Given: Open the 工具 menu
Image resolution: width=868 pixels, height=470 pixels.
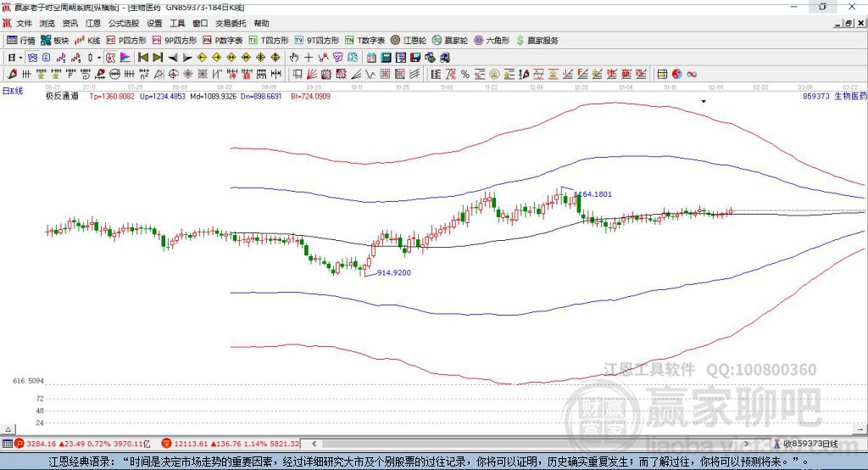Looking at the screenshot, I should click(x=177, y=23).
